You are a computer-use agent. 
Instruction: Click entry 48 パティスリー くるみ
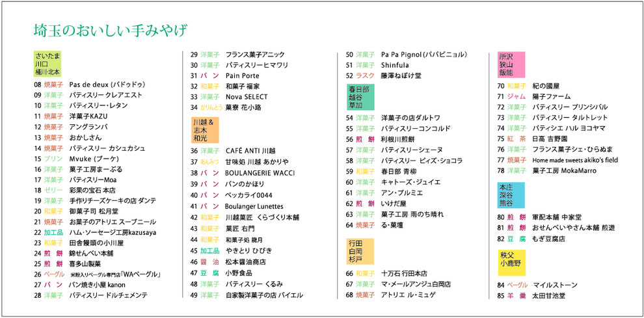[x=237, y=284]
